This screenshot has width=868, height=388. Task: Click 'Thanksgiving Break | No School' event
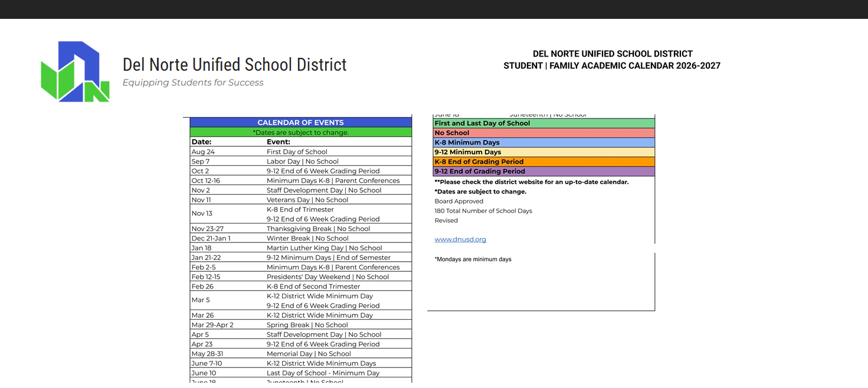(x=319, y=229)
